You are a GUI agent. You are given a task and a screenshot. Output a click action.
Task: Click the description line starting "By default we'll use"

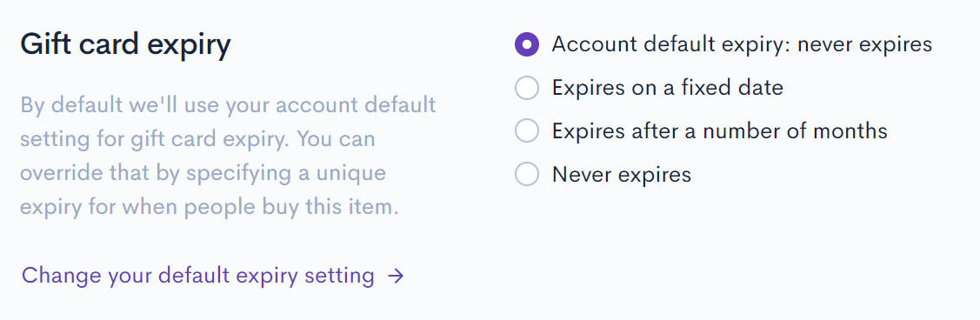click(x=228, y=105)
